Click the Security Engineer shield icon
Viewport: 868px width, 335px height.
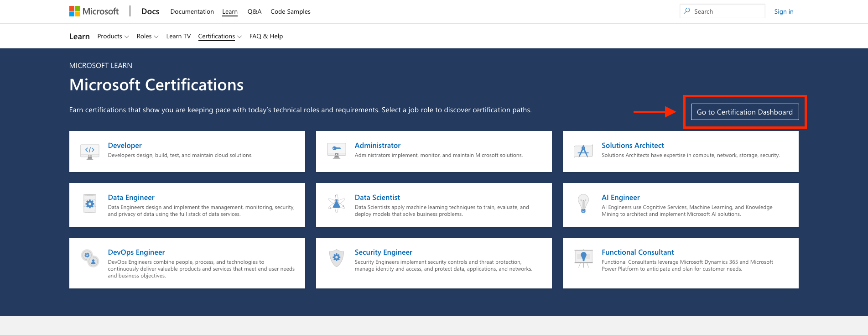click(337, 258)
